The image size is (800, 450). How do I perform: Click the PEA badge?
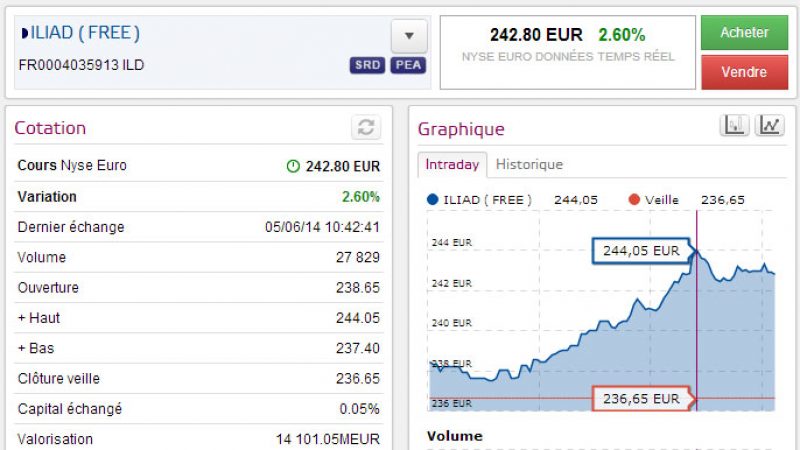(x=407, y=66)
